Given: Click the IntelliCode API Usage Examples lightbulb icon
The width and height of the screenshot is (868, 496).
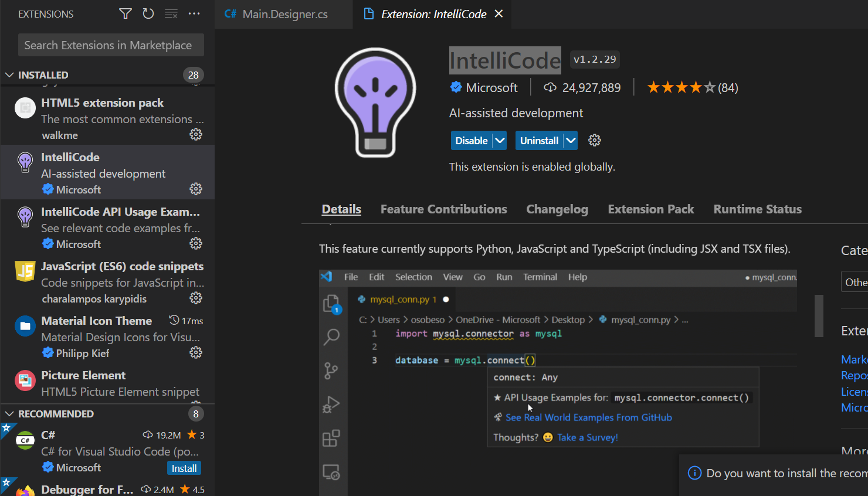Looking at the screenshot, I should pos(25,217).
